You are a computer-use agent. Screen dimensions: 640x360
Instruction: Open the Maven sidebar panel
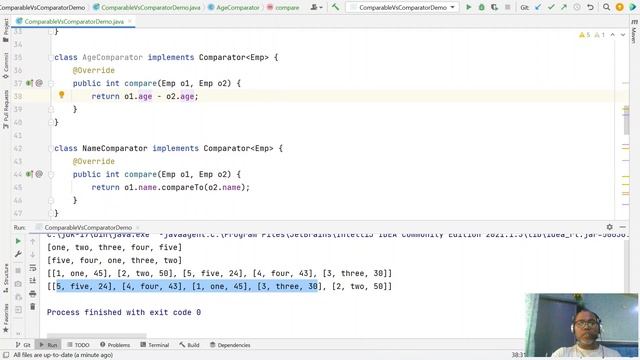coord(634,32)
